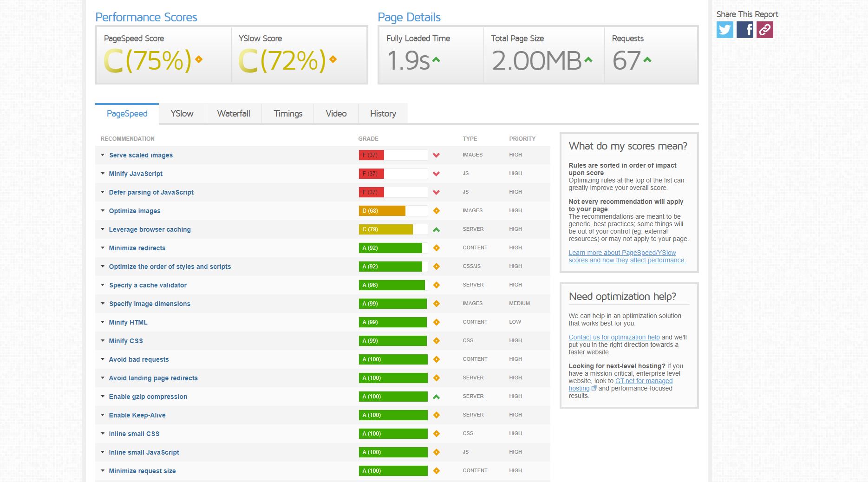Open Minimize request size recommendation
Screen dimensions: 868x482
(x=142, y=471)
